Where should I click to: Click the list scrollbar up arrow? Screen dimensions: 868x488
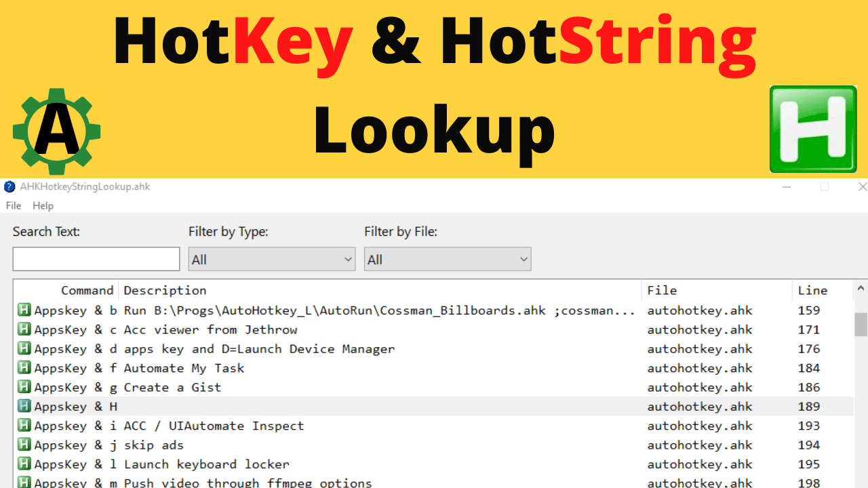pyautogui.click(x=861, y=289)
